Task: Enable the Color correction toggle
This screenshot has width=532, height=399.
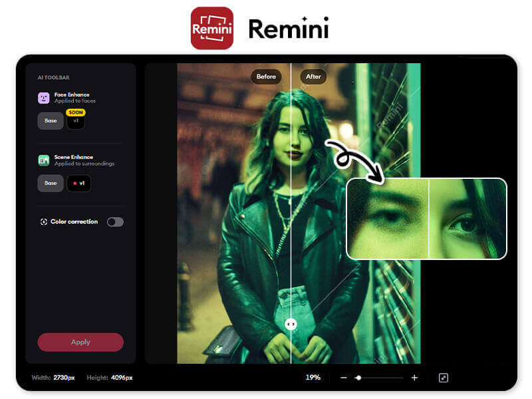Action: coord(114,222)
